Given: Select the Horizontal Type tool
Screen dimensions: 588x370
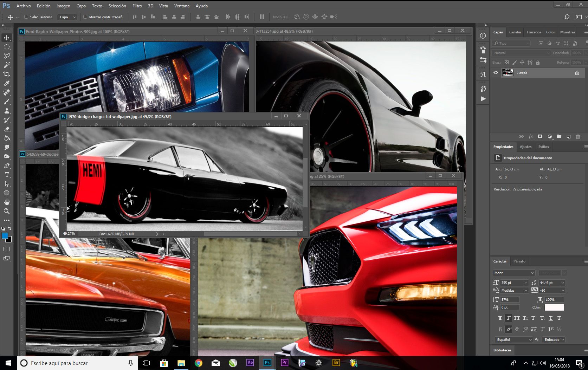Looking at the screenshot, I should 7,175.
